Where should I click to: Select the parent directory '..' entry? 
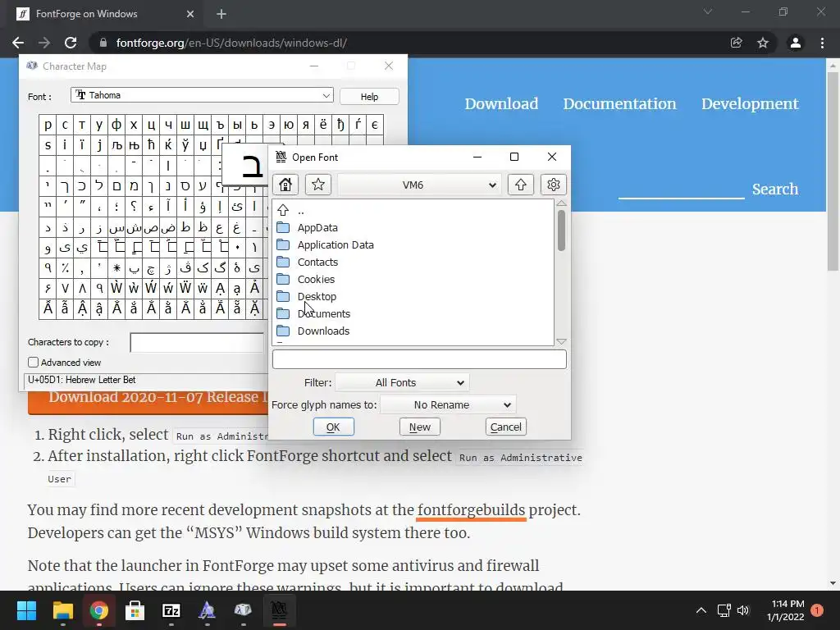[x=300, y=211]
